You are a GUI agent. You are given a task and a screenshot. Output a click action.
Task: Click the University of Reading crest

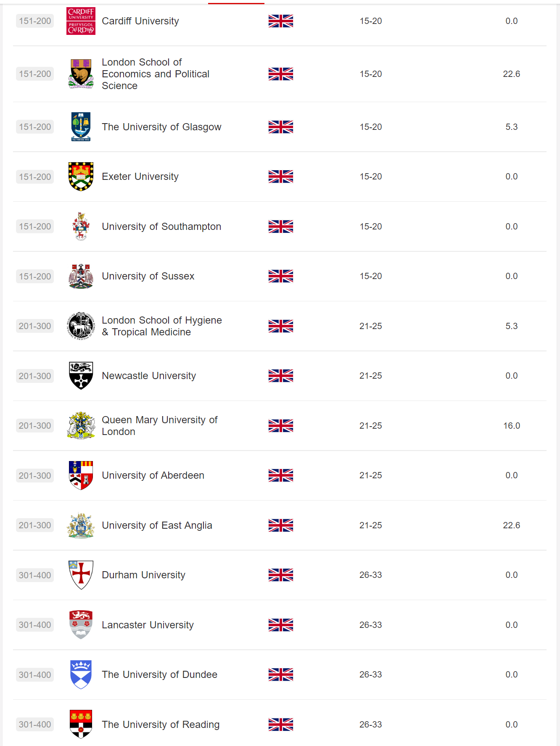(81, 724)
